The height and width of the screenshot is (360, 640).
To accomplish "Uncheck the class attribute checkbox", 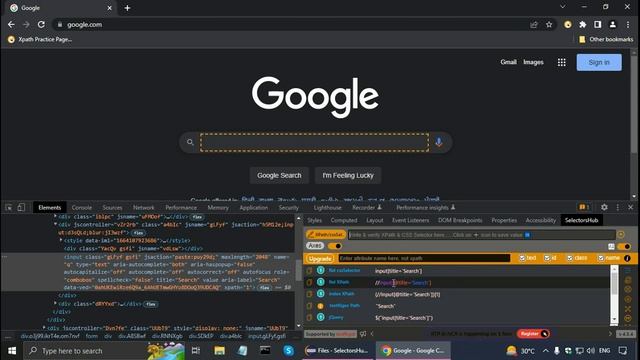I will [x=570, y=258].
